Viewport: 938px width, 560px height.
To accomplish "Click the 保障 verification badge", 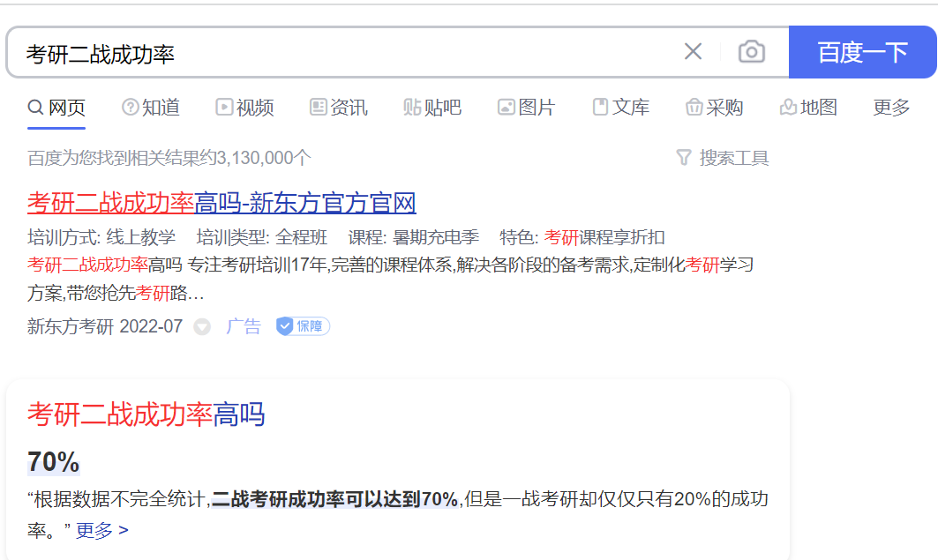I will 302,326.
